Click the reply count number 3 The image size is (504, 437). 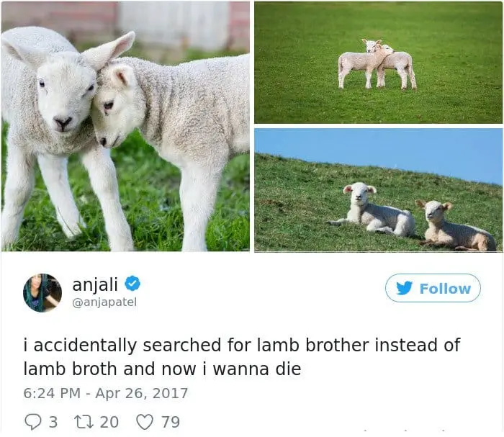[53, 422]
